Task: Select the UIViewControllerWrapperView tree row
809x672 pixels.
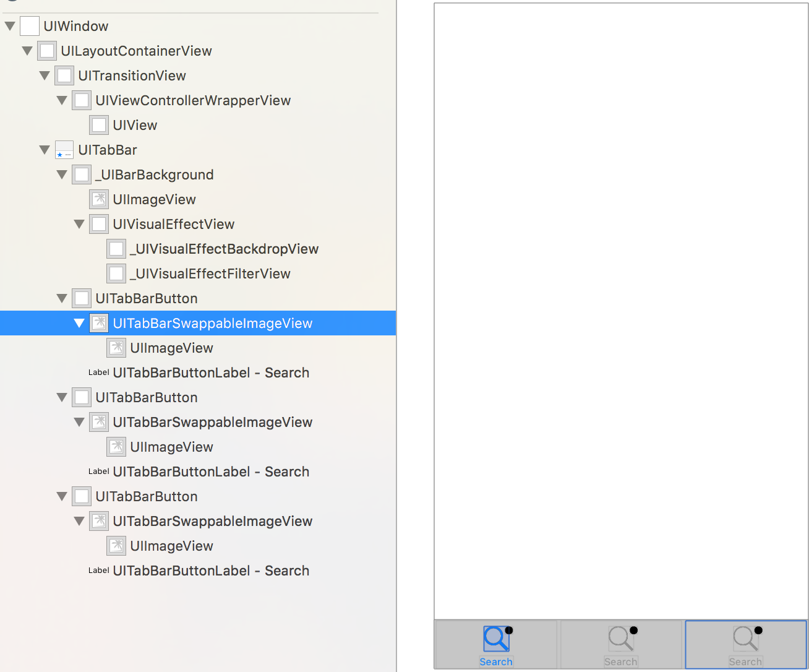Action: 193,100
